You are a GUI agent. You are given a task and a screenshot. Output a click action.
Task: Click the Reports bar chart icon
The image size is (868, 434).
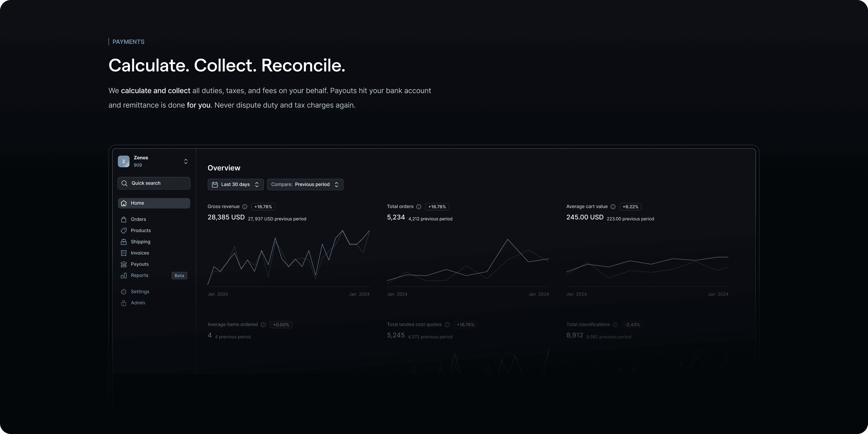pyautogui.click(x=124, y=276)
